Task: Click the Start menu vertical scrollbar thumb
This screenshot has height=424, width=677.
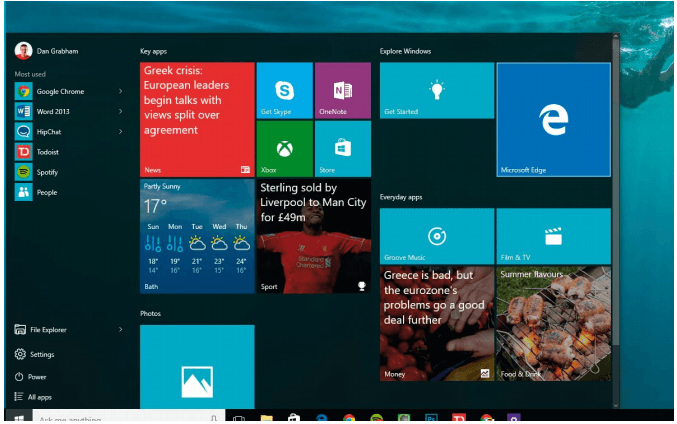Action: [616, 192]
